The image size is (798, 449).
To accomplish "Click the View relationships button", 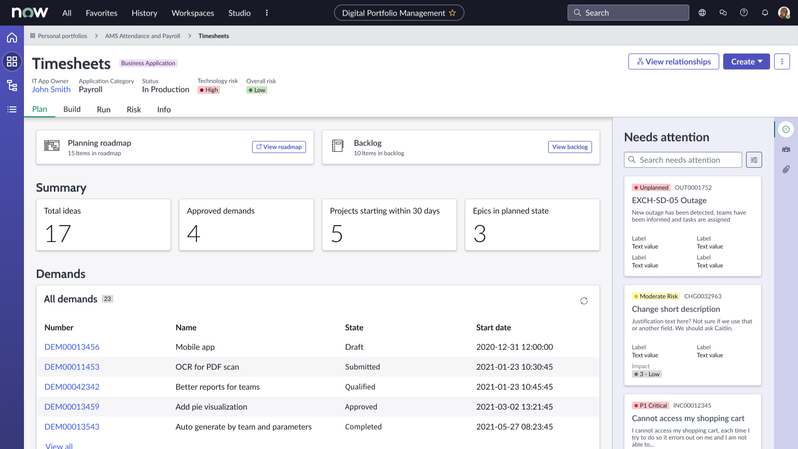I will [x=673, y=62].
